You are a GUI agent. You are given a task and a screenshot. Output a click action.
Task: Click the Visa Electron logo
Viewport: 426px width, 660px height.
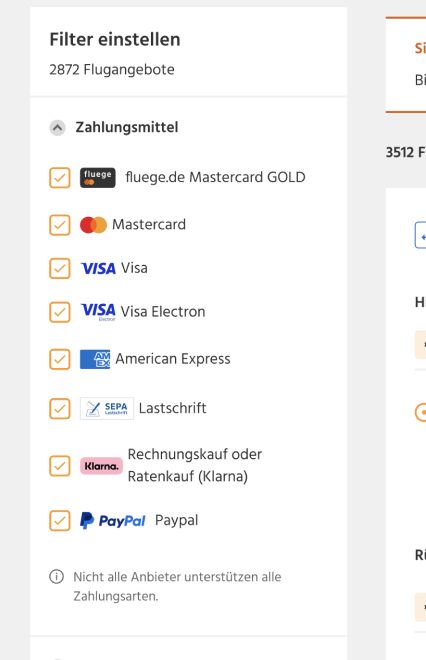[x=98, y=312]
